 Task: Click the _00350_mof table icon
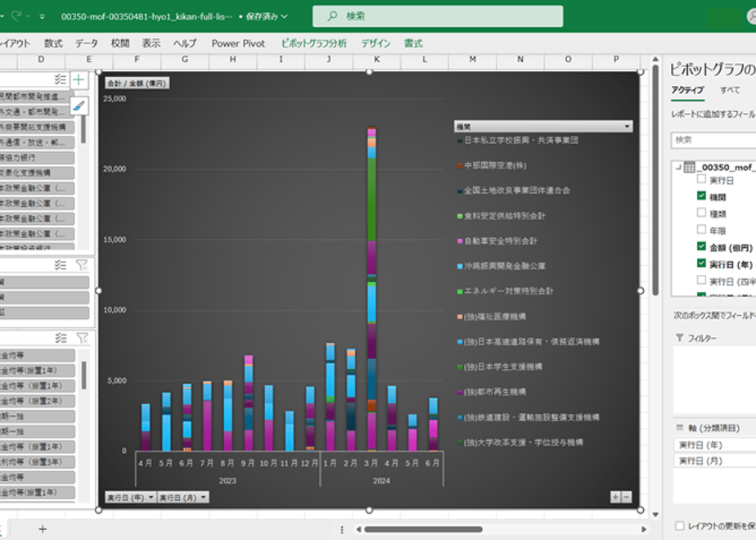tap(690, 167)
